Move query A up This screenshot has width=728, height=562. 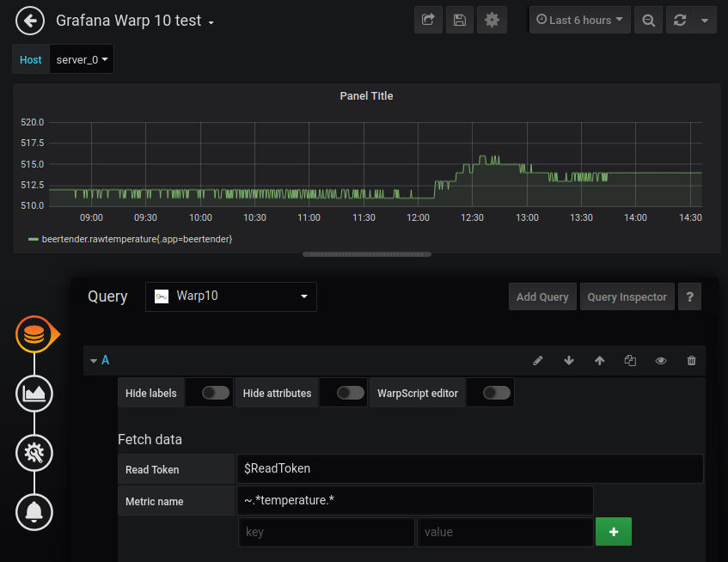[599, 361]
